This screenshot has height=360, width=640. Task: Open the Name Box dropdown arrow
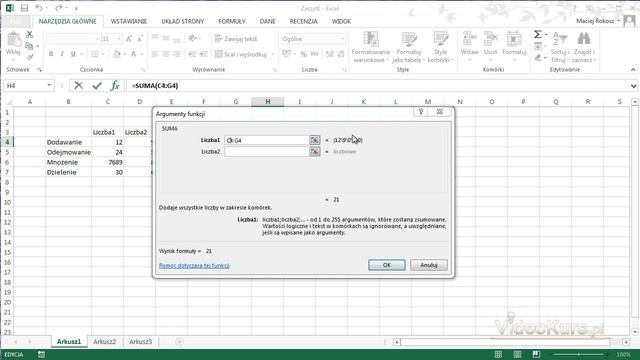[x=49, y=85]
